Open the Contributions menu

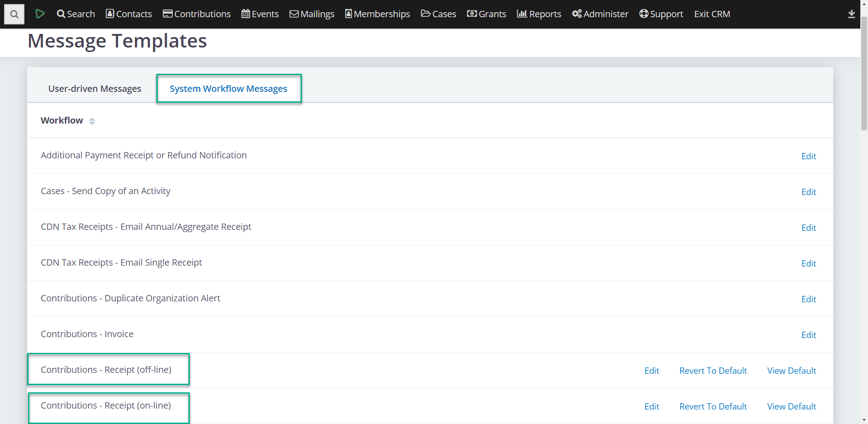coord(197,14)
